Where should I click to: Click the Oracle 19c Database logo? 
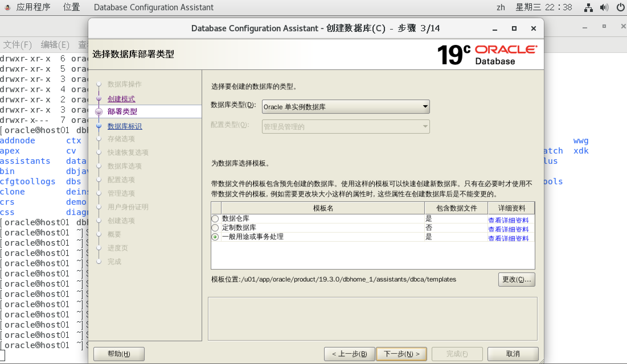click(487, 54)
